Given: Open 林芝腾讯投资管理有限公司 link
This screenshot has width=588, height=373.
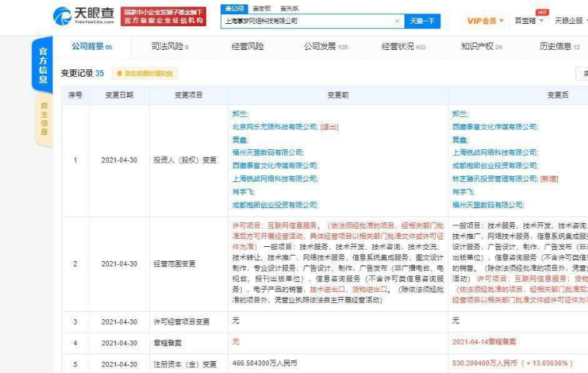Looking at the screenshot, I should pos(495,179).
